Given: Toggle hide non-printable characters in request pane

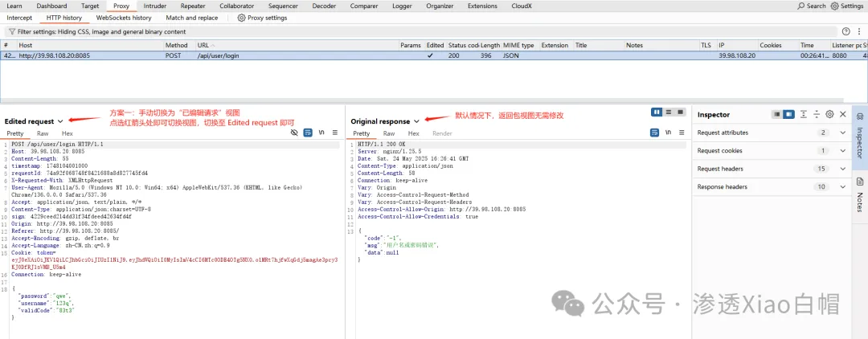Looking at the screenshot, I should click(294, 133).
